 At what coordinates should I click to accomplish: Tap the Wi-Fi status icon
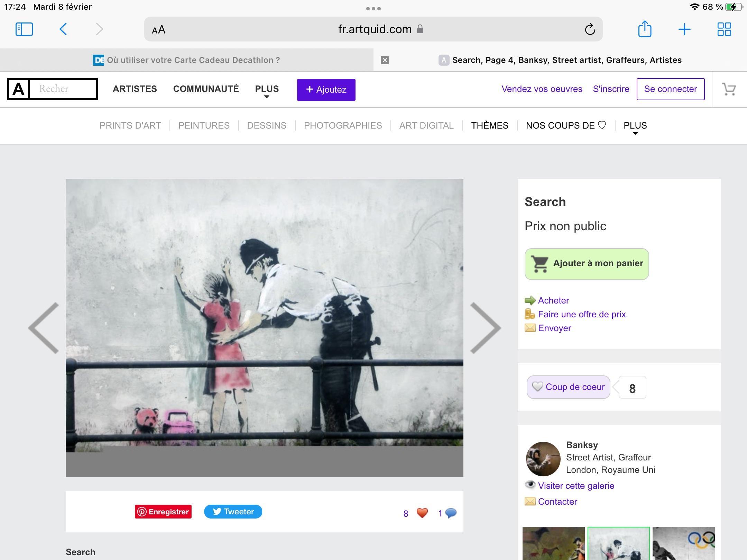pyautogui.click(x=694, y=7)
